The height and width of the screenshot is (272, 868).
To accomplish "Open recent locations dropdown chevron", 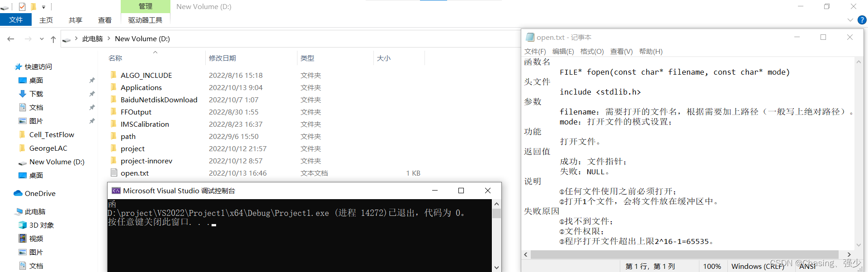I will 42,39.
